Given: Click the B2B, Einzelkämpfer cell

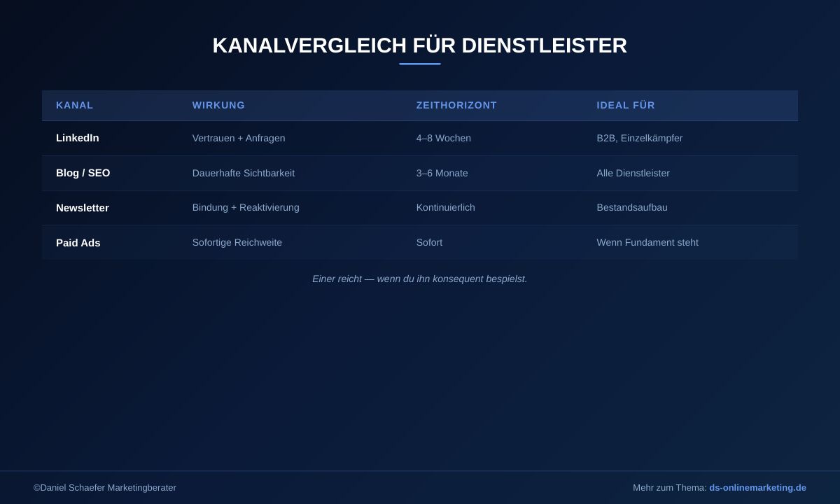Looking at the screenshot, I should point(640,138).
